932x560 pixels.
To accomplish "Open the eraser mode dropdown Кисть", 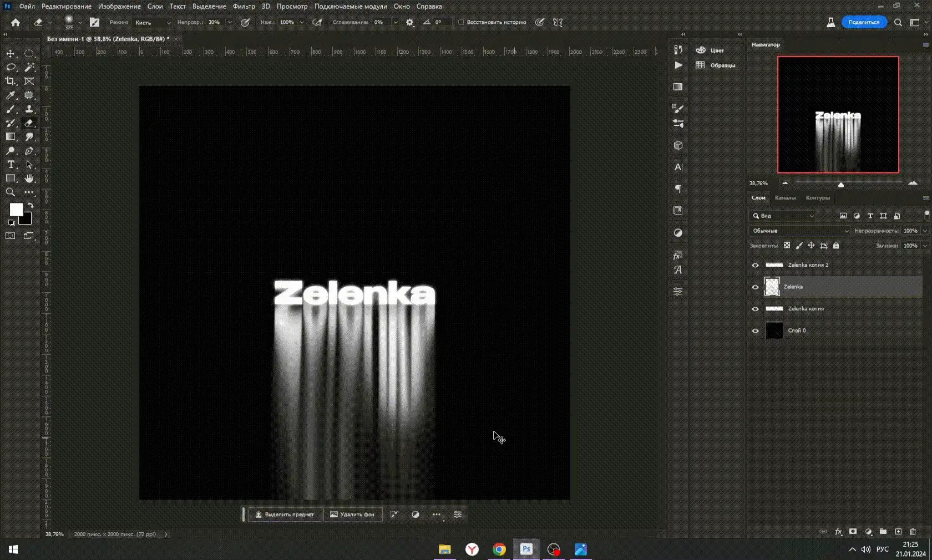I will click(x=153, y=23).
